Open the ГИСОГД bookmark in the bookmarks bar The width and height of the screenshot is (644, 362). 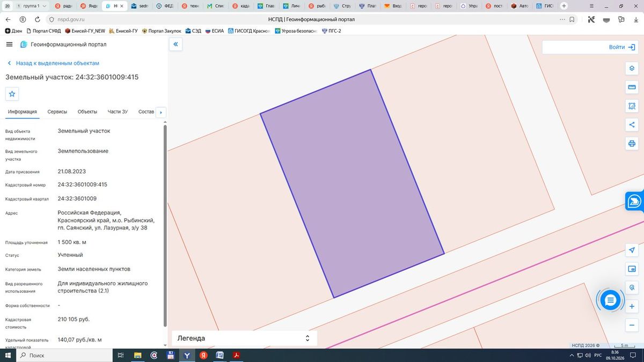click(248, 31)
